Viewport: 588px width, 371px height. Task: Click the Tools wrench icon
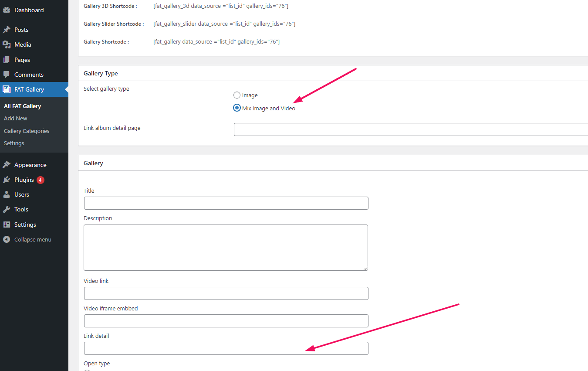point(7,209)
